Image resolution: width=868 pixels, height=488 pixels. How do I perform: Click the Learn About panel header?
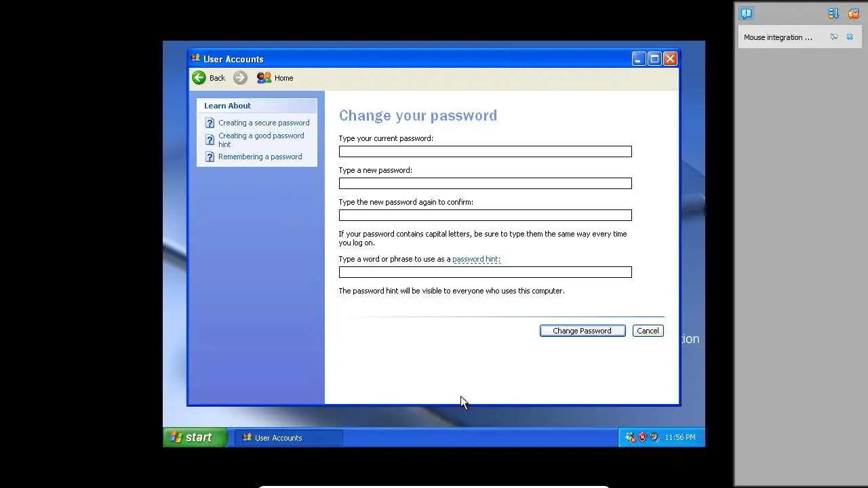coord(257,106)
